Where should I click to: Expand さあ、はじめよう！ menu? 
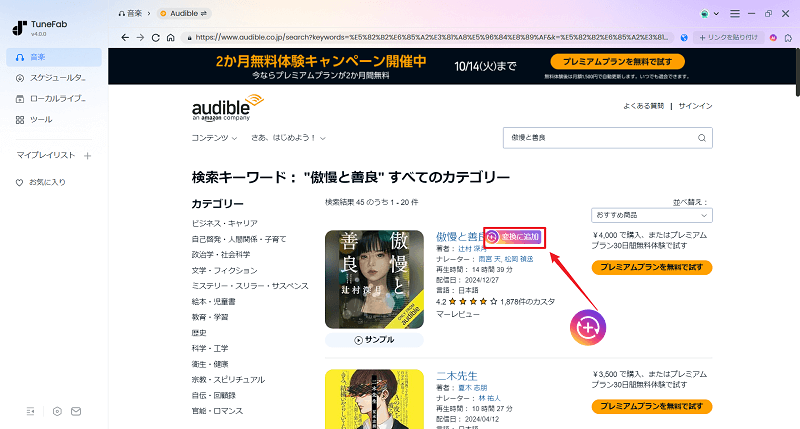(288, 138)
